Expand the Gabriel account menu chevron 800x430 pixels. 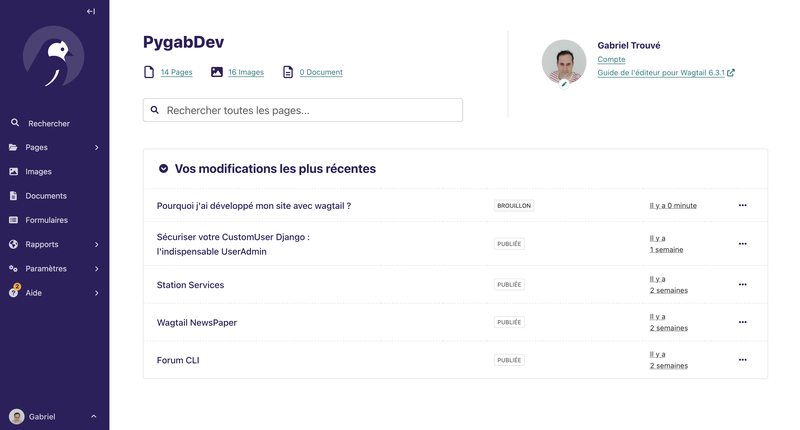[94, 416]
